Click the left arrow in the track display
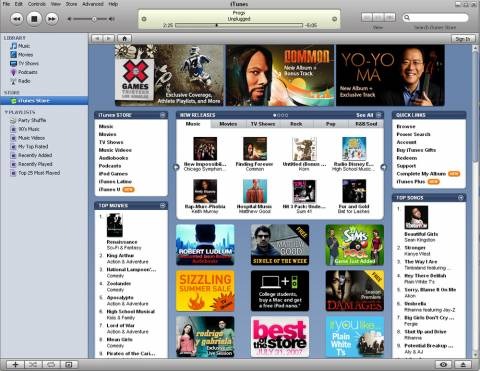 pyautogui.click(x=144, y=19)
